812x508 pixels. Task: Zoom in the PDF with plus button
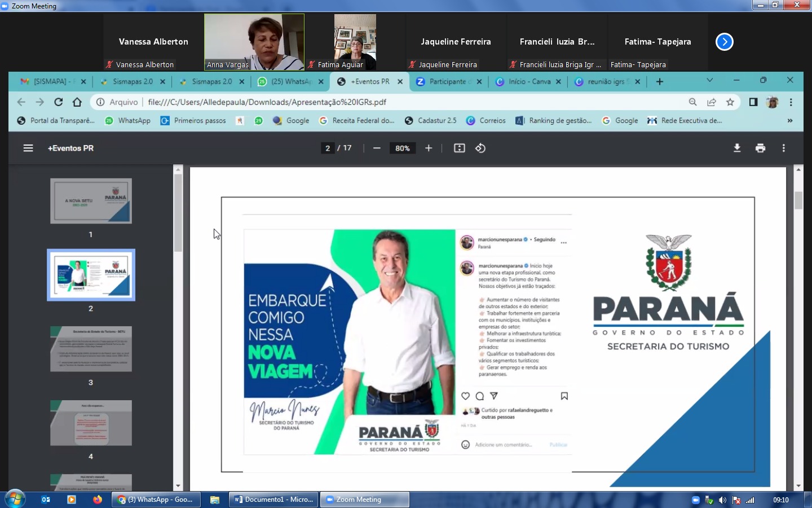coord(429,148)
